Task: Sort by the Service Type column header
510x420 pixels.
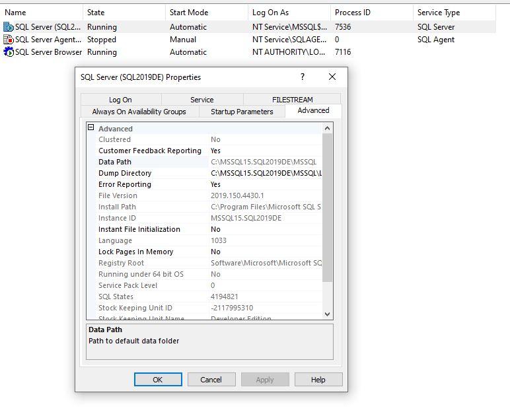Action: [x=455, y=13]
